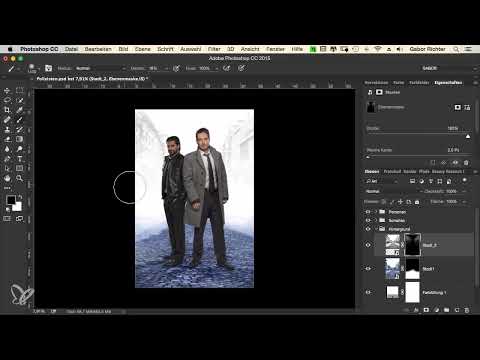Viewport: 480px width, 360px height.
Task: Create a new layer group
Action: [447, 310]
